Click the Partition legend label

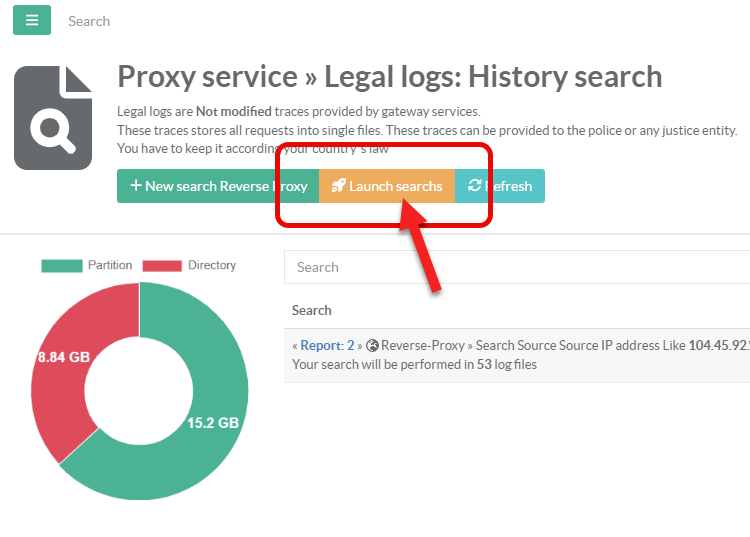[x=110, y=266]
